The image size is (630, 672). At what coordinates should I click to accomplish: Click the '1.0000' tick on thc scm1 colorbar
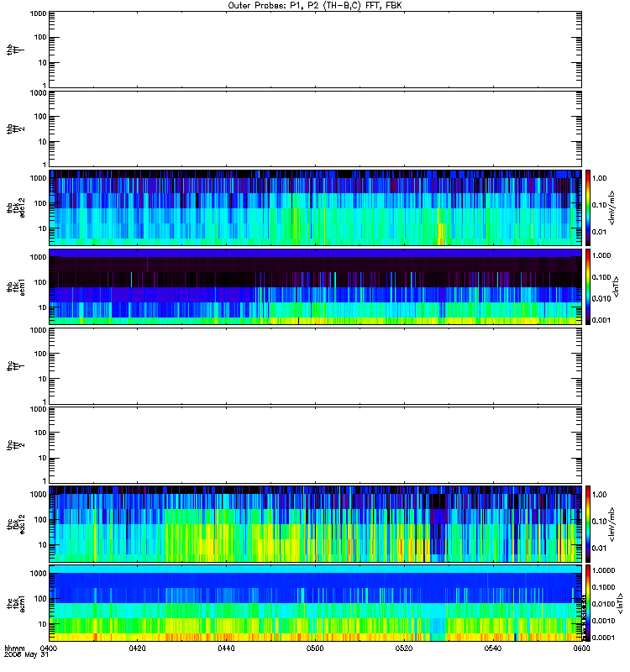pos(603,570)
